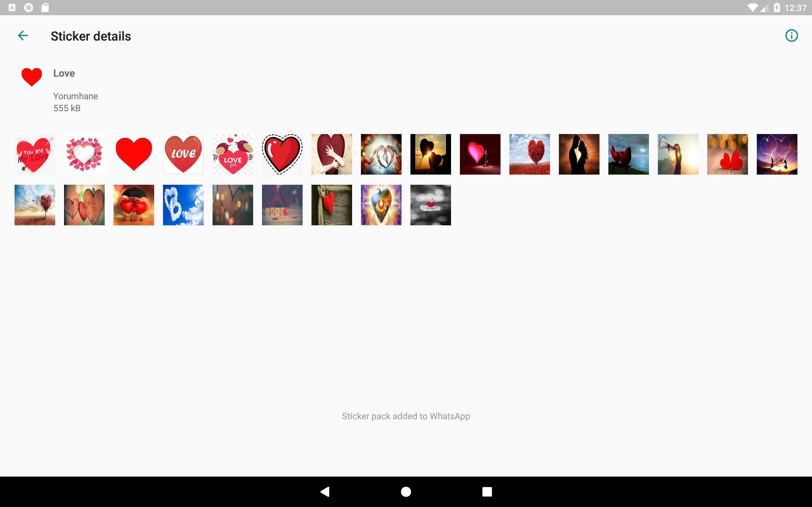Open the arms hugging a heart sticker
Viewport: 812px width, 507px height.
(331, 154)
